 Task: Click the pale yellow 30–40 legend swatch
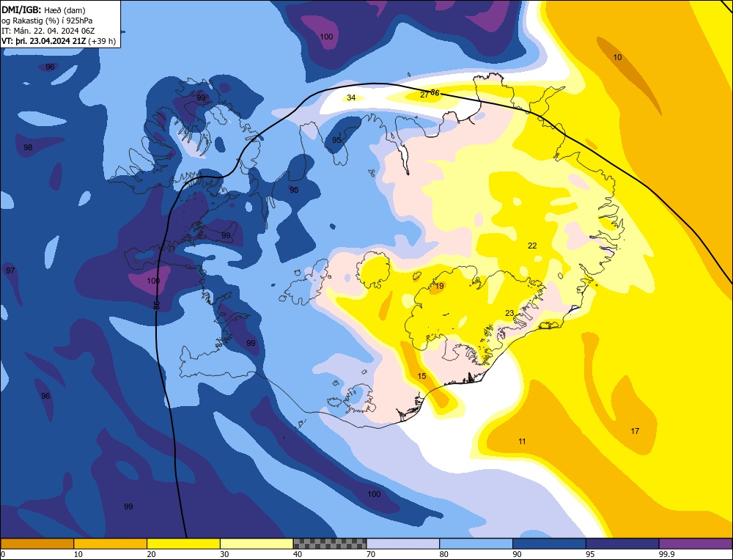click(x=257, y=543)
